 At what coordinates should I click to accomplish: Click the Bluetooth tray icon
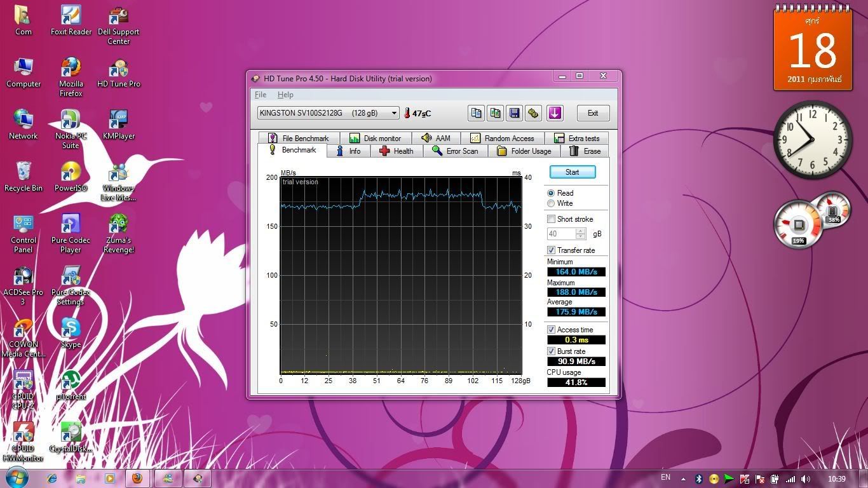698,479
